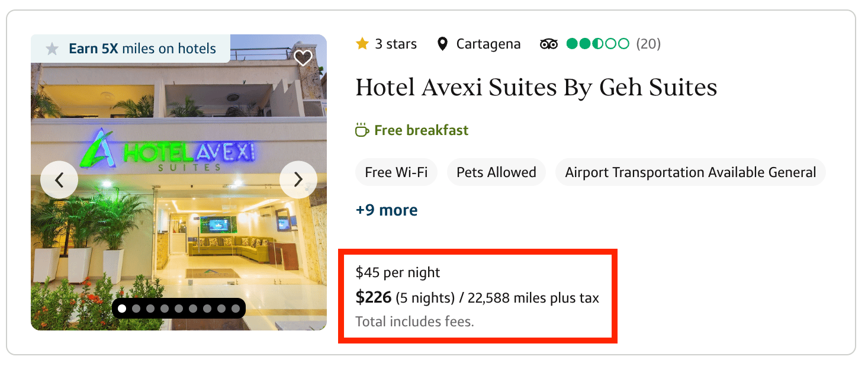Image resolution: width=868 pixels, height=366 pixels.
Task: Click the gold star rating icon
Action: 362,44
